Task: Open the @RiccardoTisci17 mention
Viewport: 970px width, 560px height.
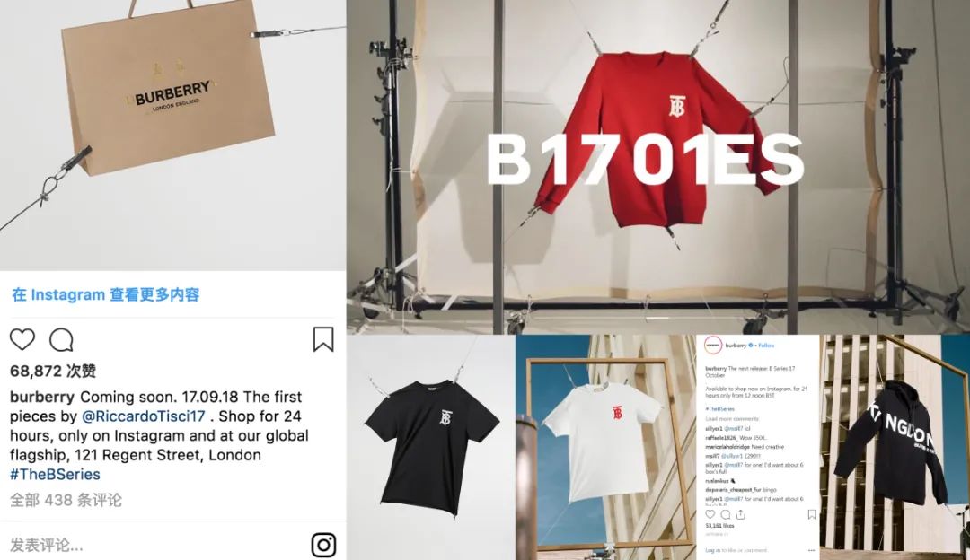Action: point(143,416)
